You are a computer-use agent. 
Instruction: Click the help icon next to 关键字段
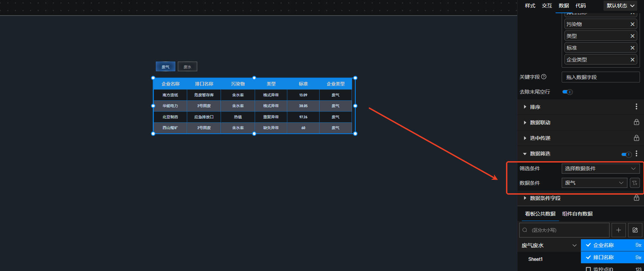(544, 77)
